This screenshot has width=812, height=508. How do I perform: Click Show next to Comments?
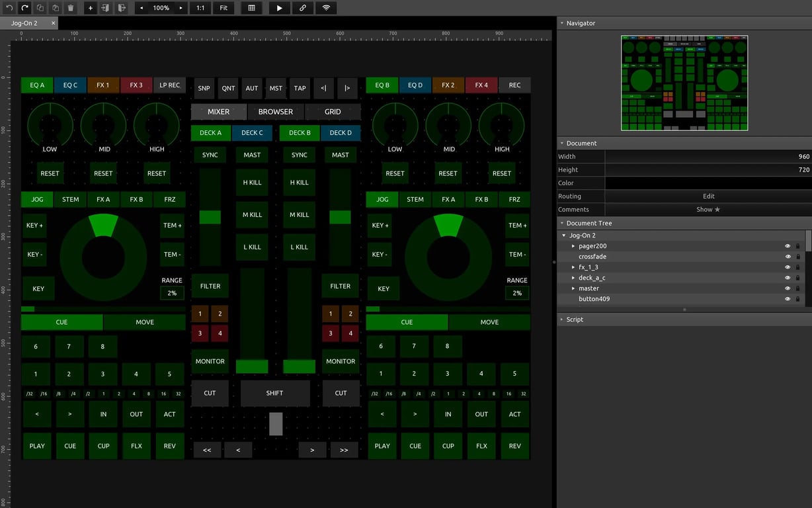pos(707,209)
